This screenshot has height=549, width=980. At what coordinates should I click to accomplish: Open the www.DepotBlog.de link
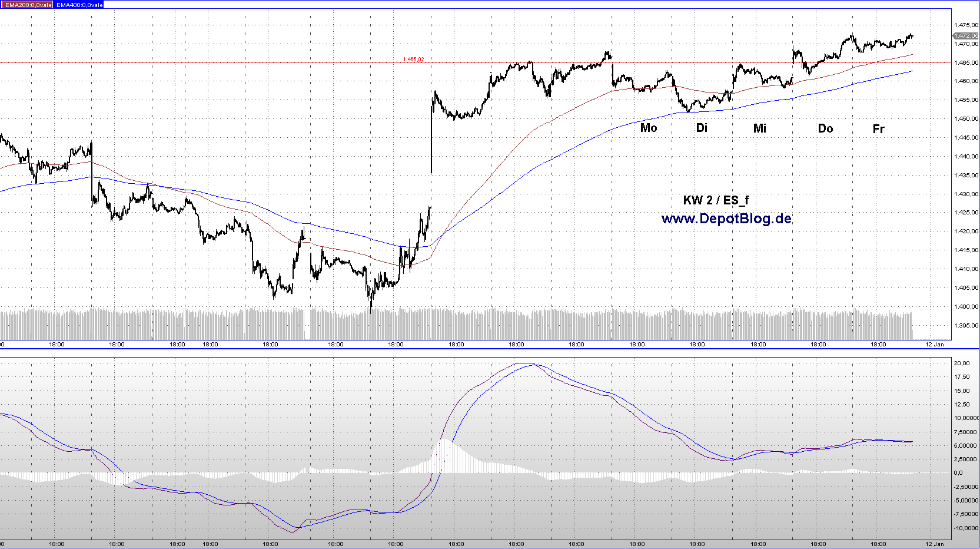(x=726, y=219)
